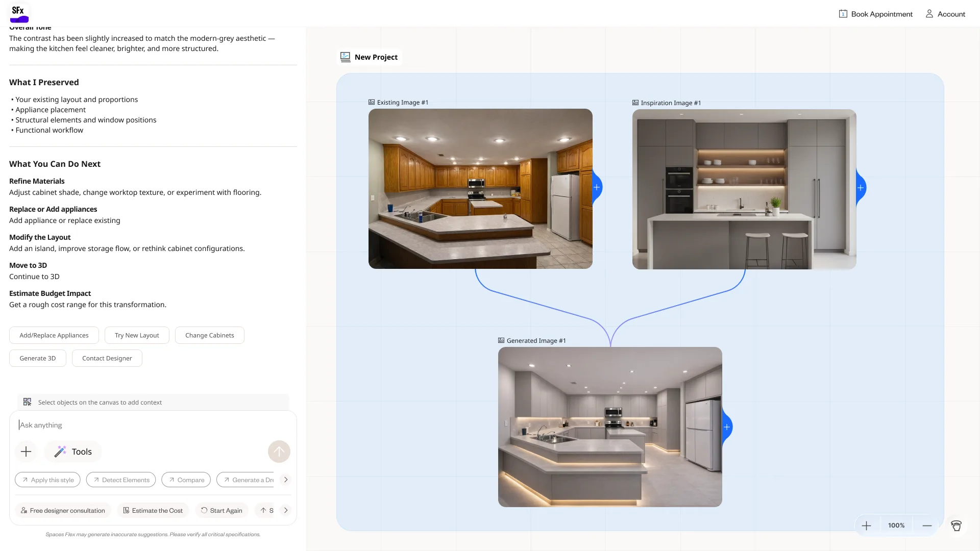Click the plus connector on Existing Image #1
Screen dimensions: 980x551
[597, 187]
